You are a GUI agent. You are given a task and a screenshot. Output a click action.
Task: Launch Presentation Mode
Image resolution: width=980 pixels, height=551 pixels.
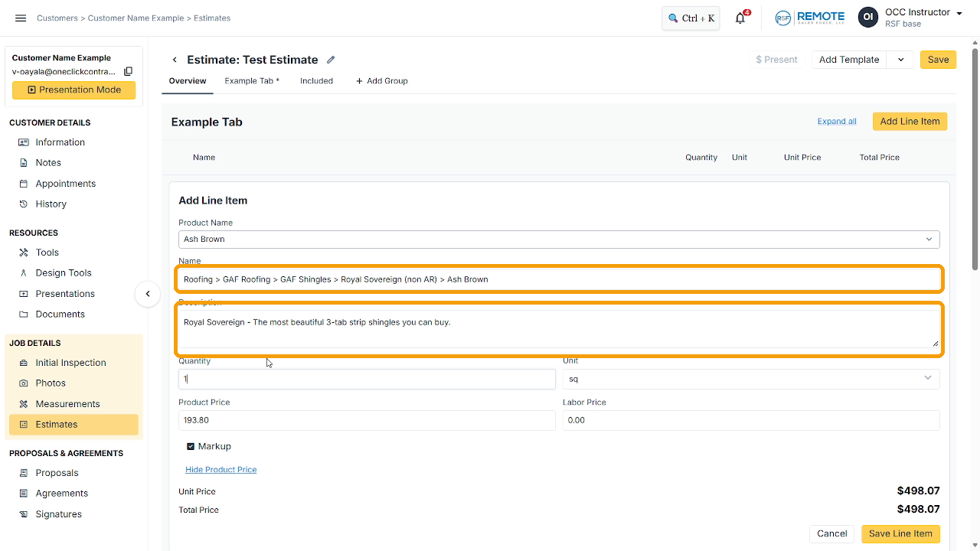pos(73,90)
